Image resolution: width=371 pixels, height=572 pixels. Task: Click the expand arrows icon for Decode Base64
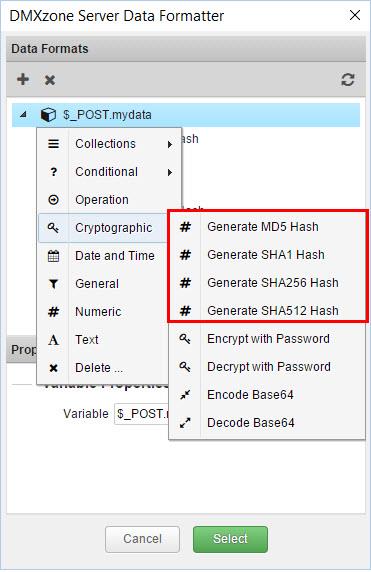point(185,423)
